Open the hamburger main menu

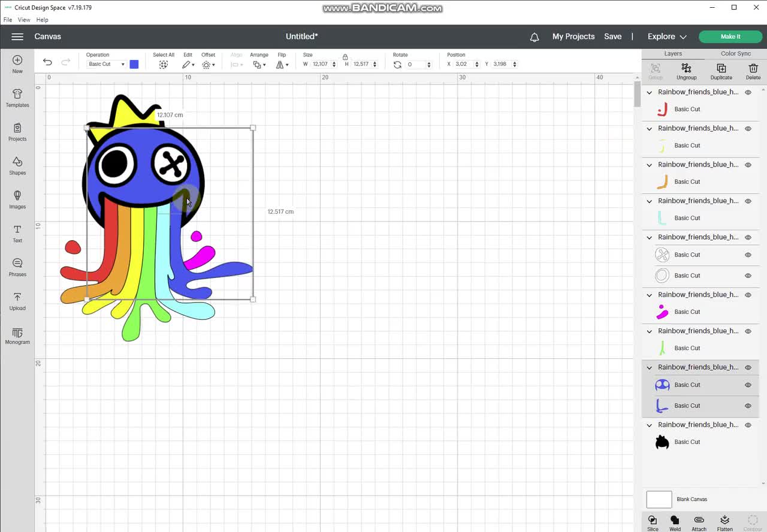pyautogui.click(x=17, y=37)
